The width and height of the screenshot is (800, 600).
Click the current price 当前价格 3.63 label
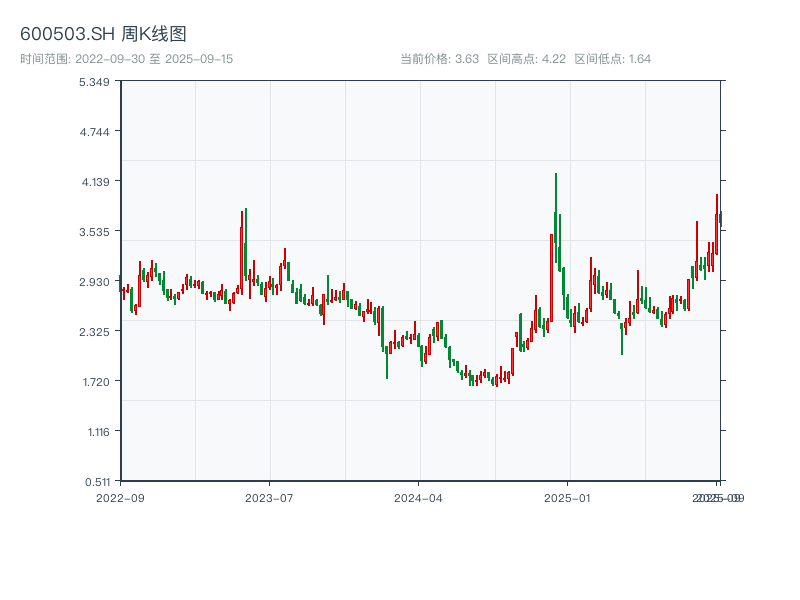[439, 59]
